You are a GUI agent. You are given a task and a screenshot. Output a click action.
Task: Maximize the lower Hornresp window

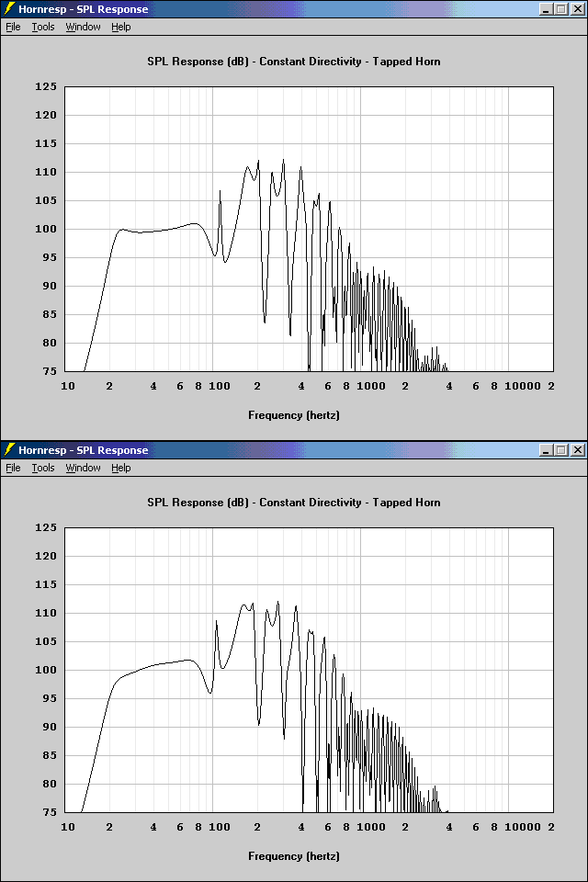point(561,450)
